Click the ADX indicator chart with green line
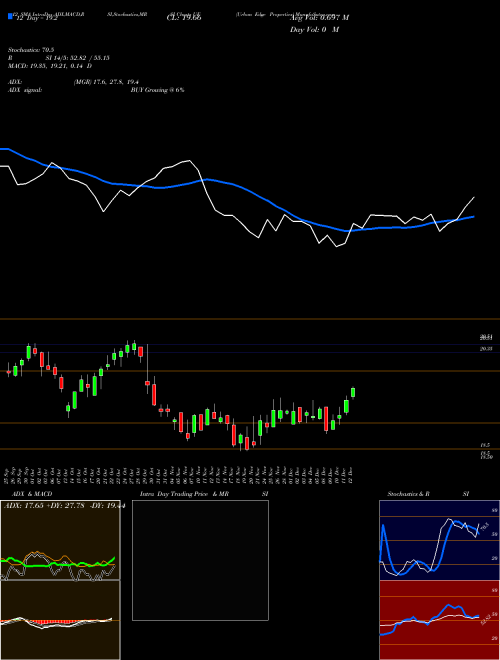This screenshot has width=500, height=660. click(x=60, y=540)
